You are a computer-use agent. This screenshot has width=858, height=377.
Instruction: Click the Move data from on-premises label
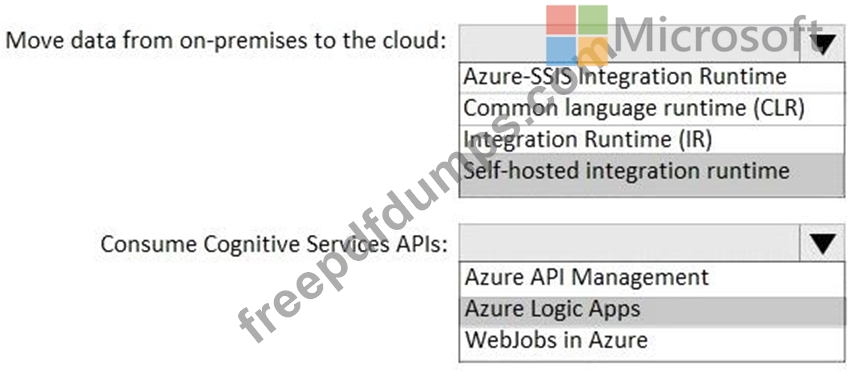(x=225, y=40)
